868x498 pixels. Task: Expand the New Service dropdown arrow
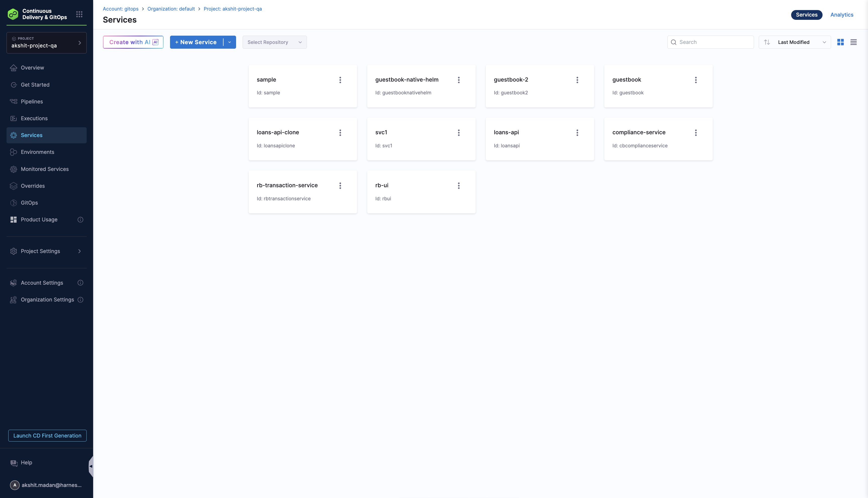pos(230,42)
